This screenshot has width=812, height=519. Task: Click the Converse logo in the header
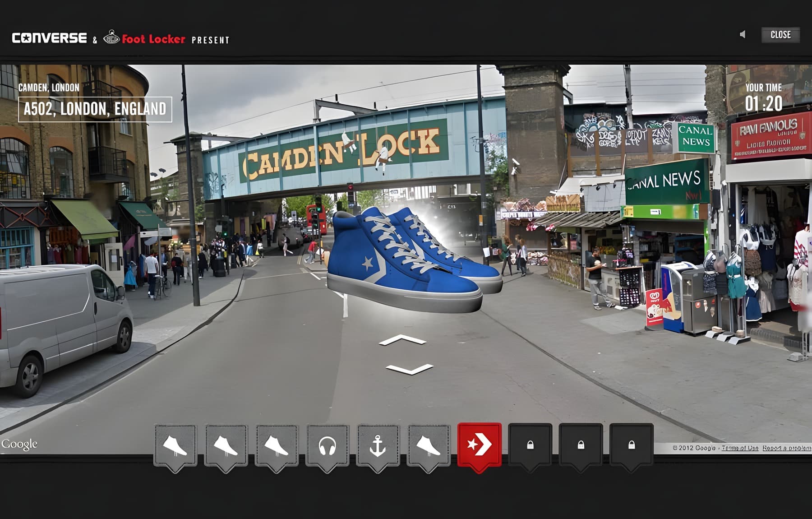[50, 38]
